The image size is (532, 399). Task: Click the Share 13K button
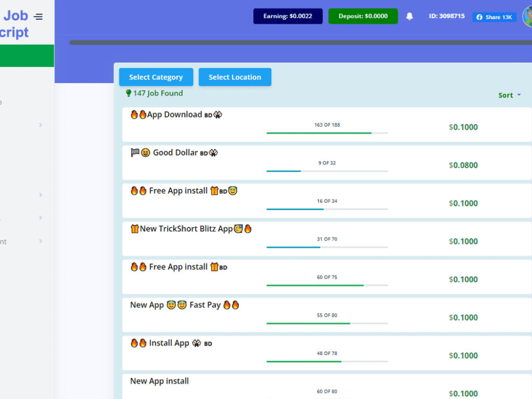point(494,17)
